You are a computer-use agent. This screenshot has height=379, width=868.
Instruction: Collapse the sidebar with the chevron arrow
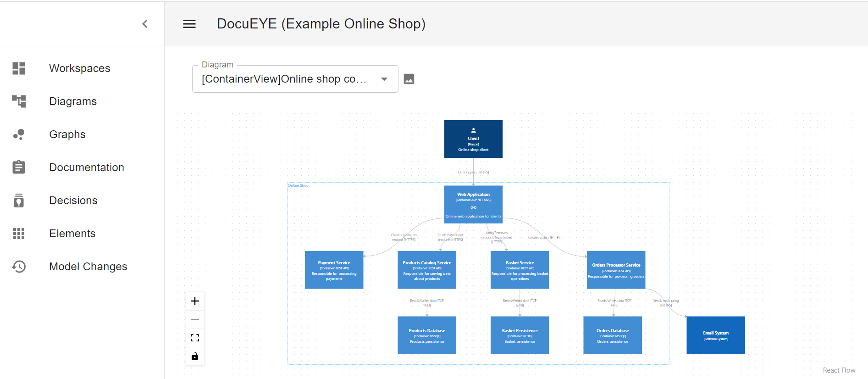click(x=145, y=24)
